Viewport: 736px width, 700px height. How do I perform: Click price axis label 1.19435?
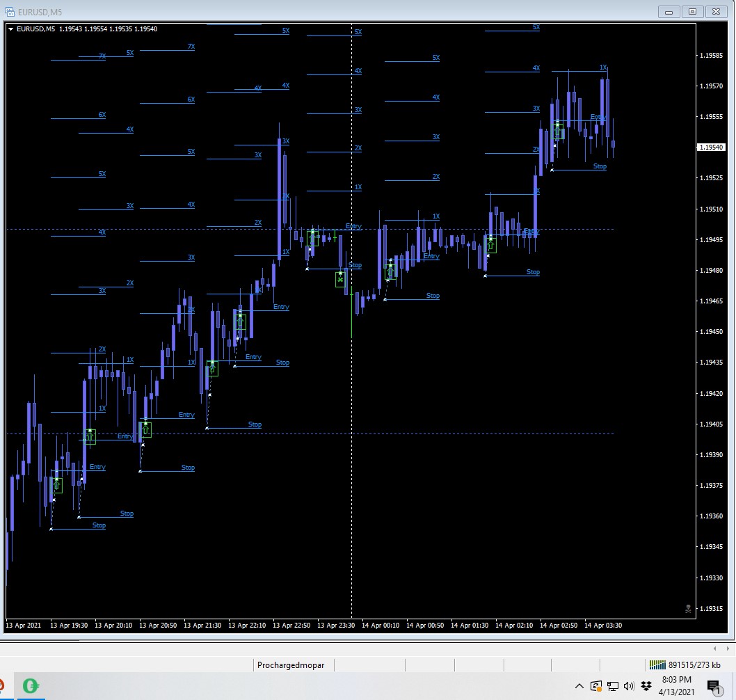(x=711, y=363)
